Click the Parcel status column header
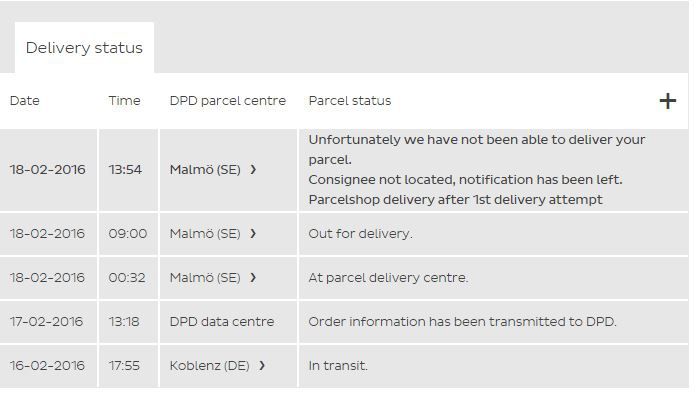The image size is (700, 405). pyautogui.click(x=350, y=100)
